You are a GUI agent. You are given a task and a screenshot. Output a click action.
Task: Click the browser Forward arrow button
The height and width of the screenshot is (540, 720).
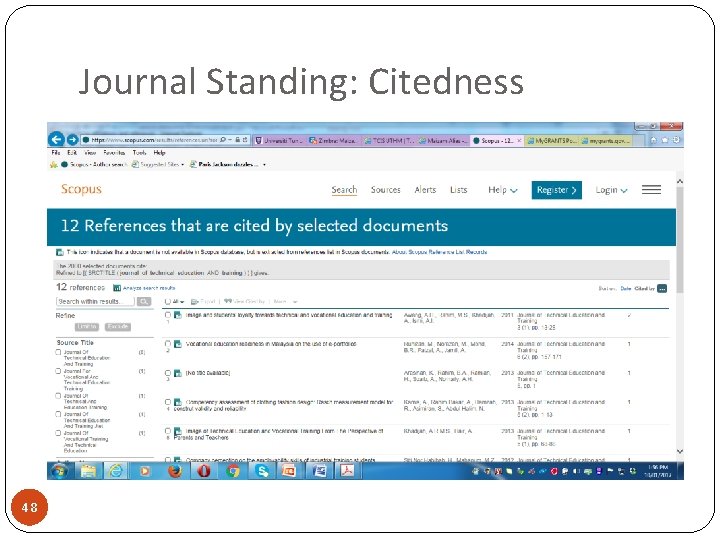pyautogui.click(x=72, y=140)
